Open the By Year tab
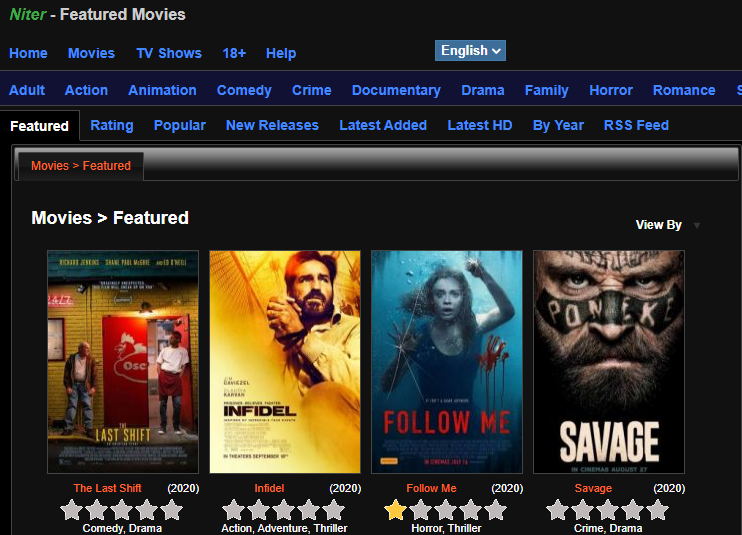742x535 pixels. (x=558, y=125)
